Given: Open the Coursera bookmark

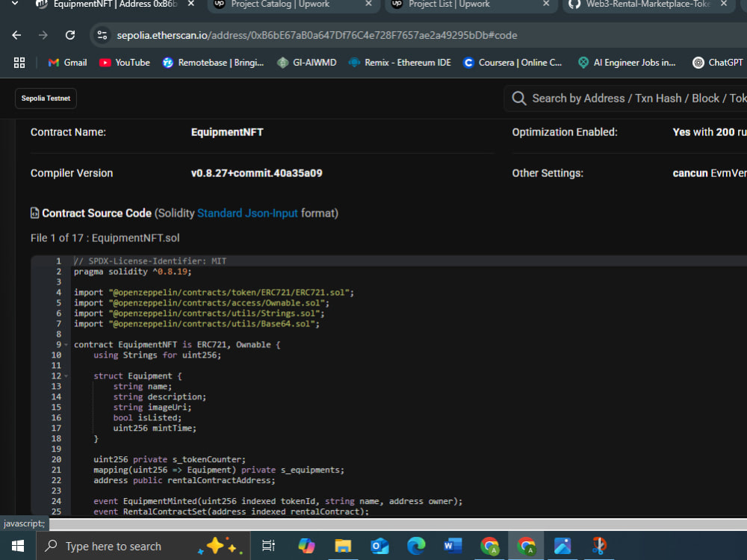Looking at the screenshot, I should (512, 63).
